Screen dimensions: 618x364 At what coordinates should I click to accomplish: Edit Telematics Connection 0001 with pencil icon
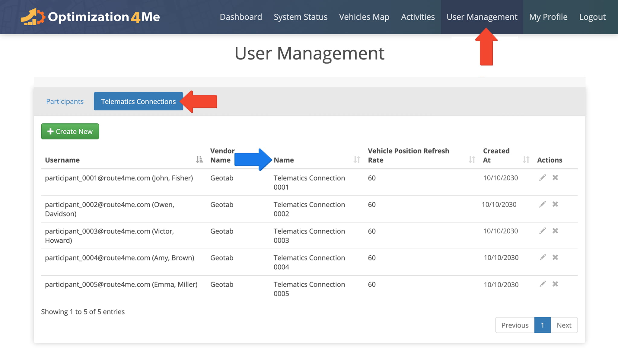pyautogui.click(x=543, y=178)
